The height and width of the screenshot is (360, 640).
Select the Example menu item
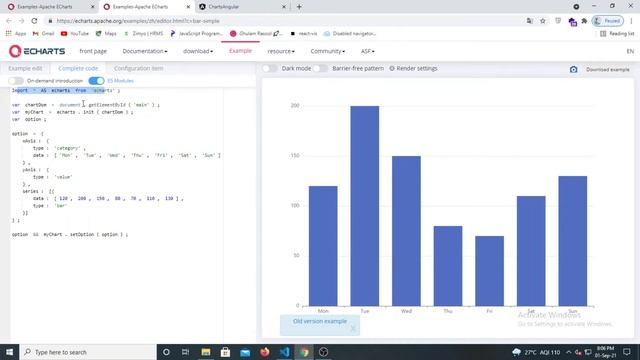(x=240, y=51)
